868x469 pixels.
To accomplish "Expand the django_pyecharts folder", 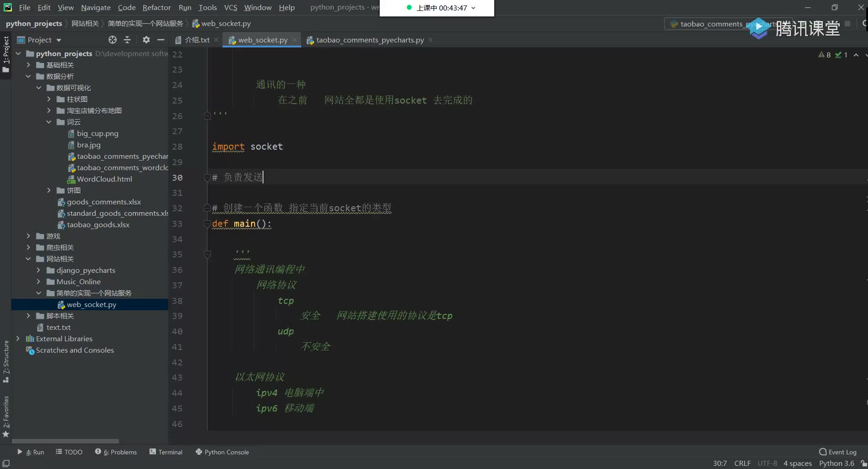I will (39, 270).
